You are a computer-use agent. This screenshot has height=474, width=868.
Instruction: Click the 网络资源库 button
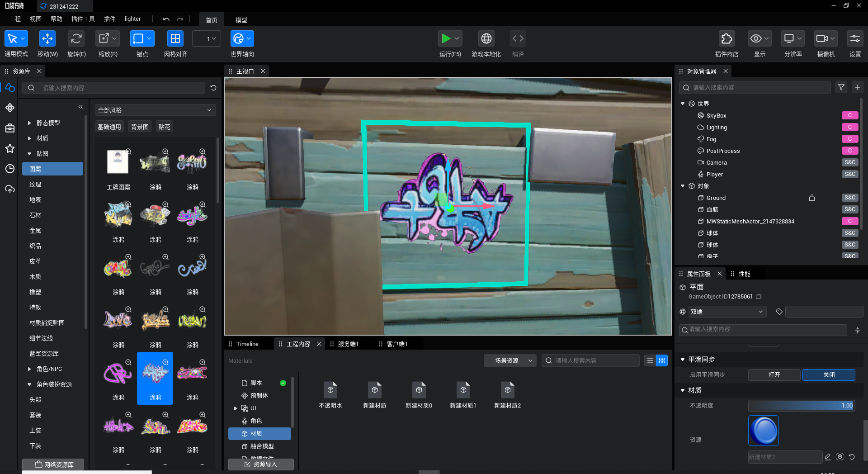tap(53, 465)
